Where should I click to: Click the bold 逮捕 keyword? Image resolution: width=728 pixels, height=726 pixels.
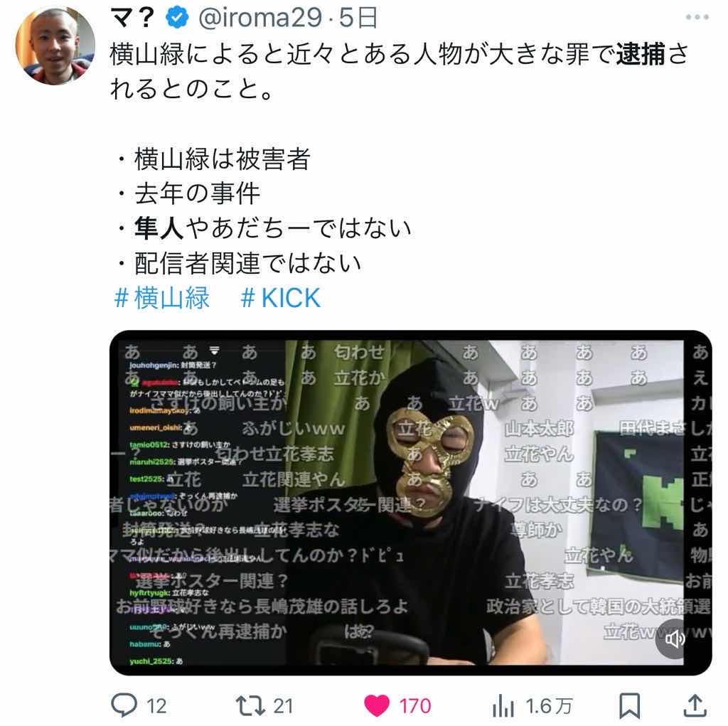(641, 54)
